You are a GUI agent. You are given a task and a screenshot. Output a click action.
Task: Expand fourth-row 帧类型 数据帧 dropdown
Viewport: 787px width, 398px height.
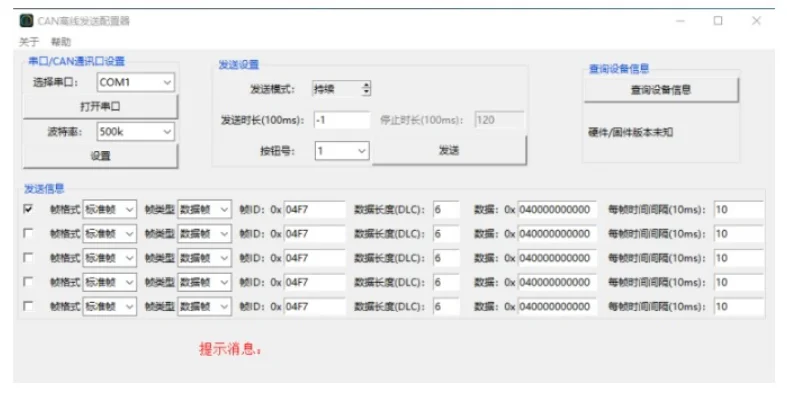(x=204, y=282)
